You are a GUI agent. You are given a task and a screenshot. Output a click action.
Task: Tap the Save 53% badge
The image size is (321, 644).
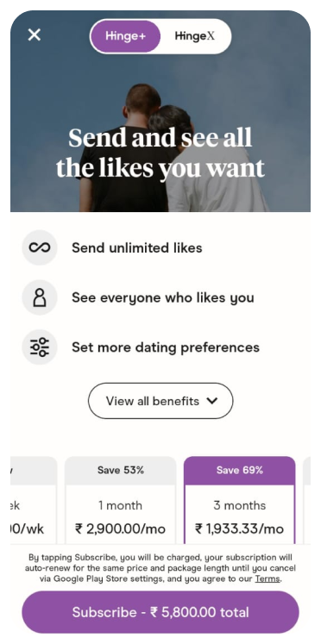click(x=121, y=470)
